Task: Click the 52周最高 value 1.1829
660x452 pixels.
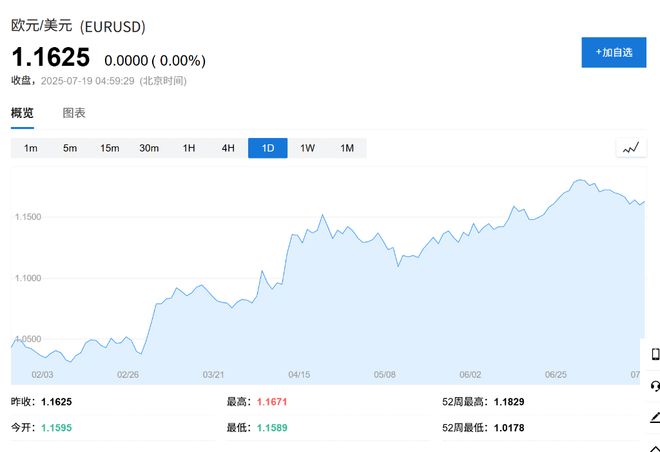Action: pos(509,402)
